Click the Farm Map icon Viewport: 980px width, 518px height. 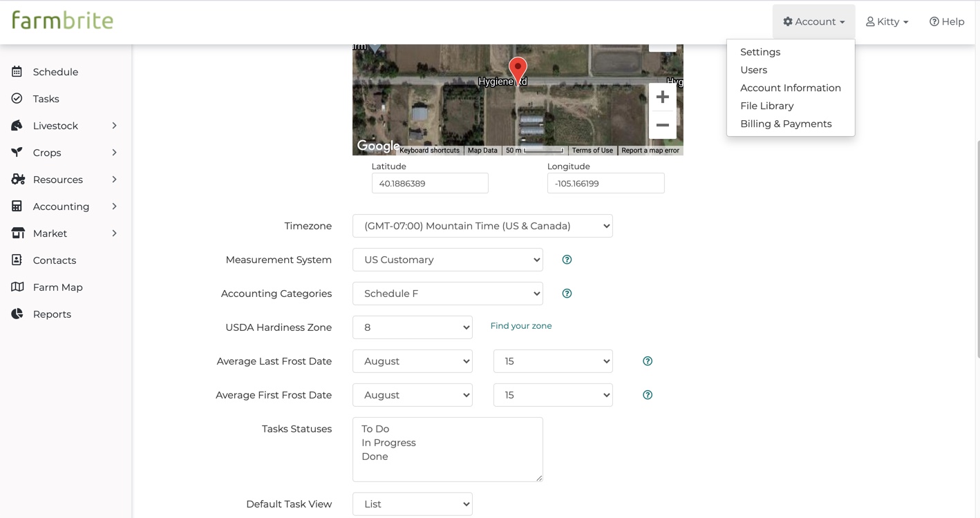tap(17, 287)
